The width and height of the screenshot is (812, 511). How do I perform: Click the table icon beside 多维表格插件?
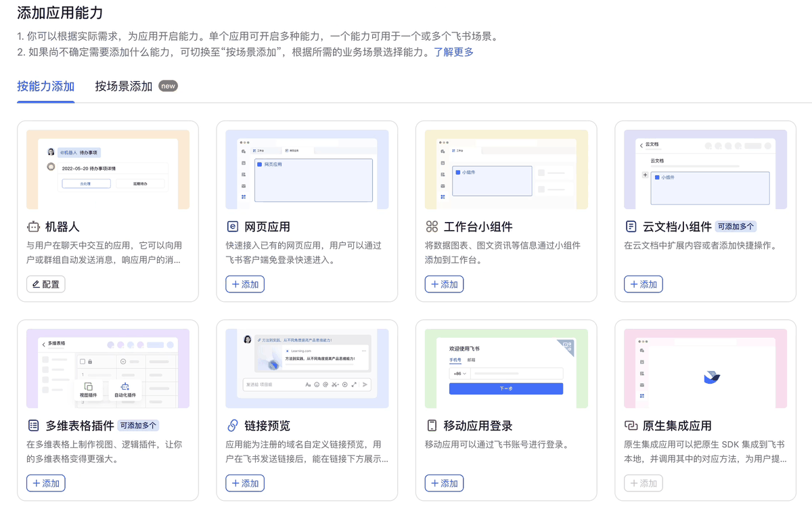33,426
